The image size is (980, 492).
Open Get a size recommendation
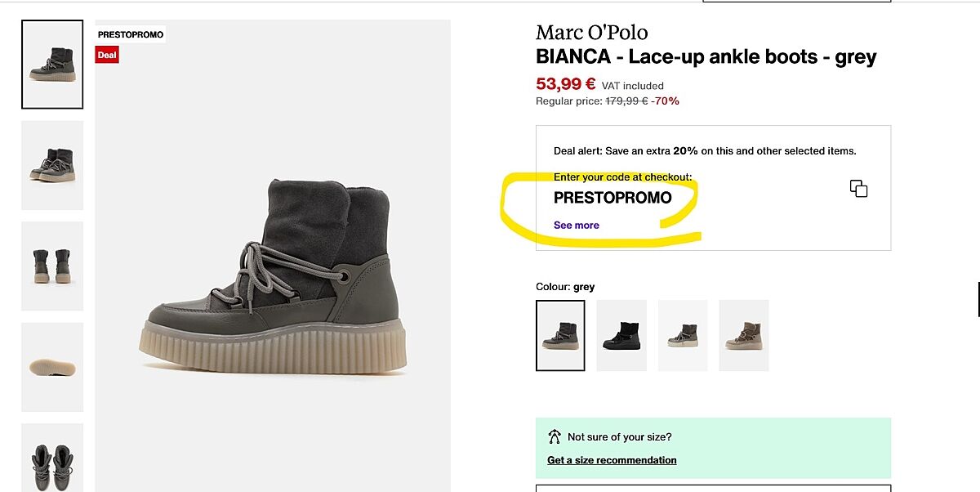(x=612, y=460)
